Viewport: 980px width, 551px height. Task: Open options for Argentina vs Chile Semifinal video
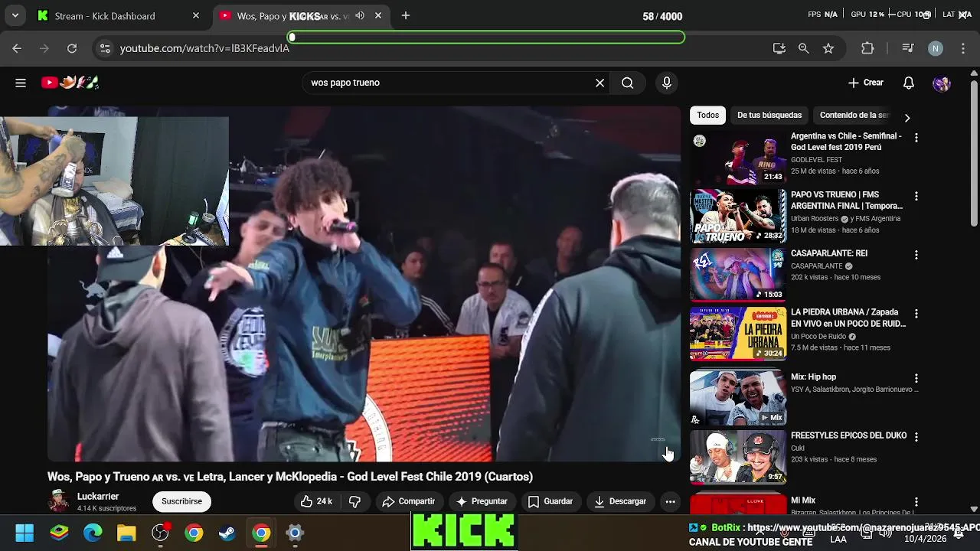click(x=916, y=138)
